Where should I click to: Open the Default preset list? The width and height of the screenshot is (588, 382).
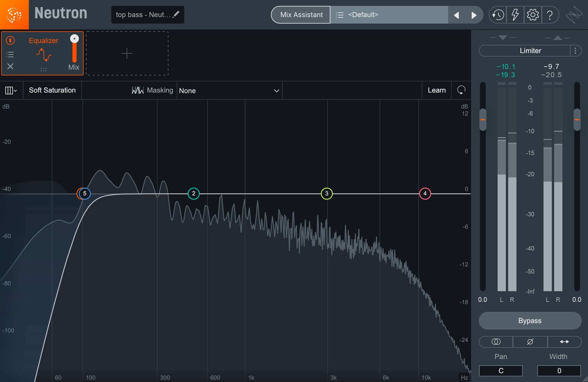389,15
